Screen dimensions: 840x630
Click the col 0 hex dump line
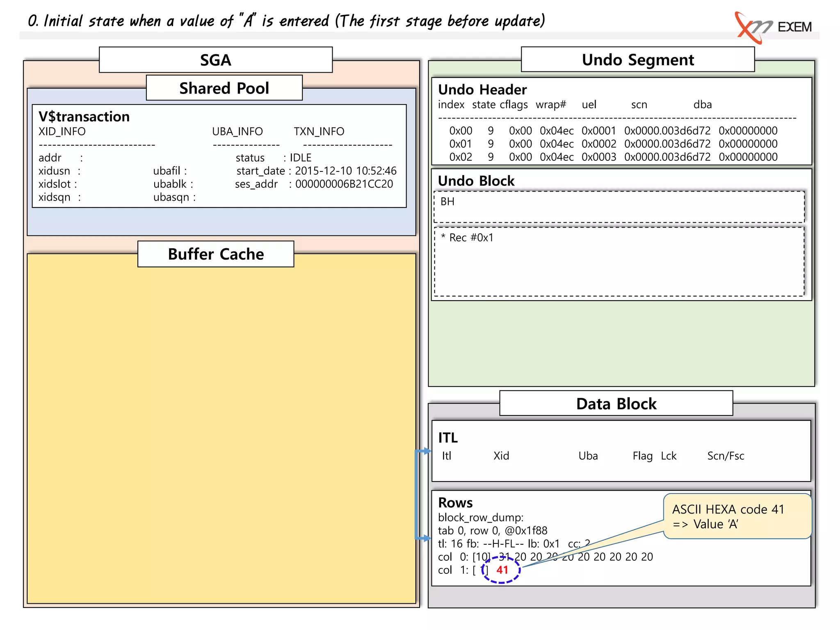[x=546, y=557]
